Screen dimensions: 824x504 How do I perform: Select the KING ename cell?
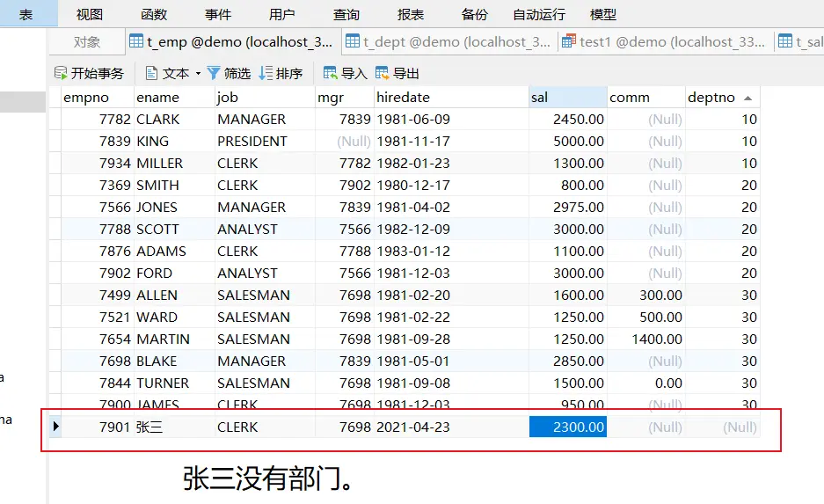174,142
